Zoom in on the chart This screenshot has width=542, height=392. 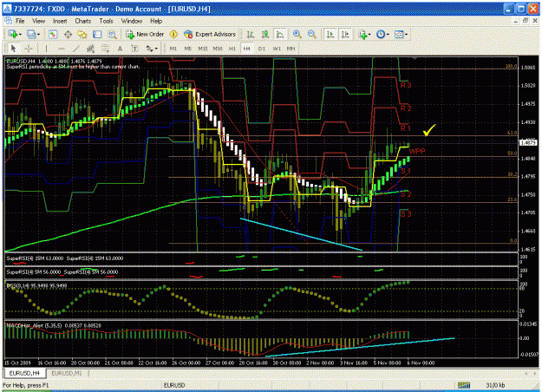297,34
